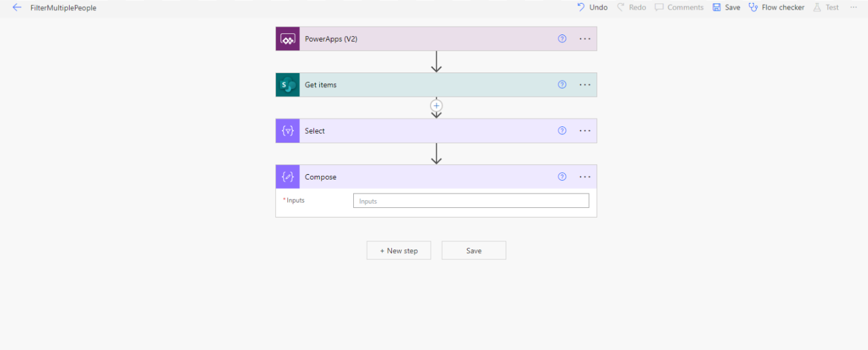Click the Save button below the flow
868x350 pixels.
tap(474, 251)
